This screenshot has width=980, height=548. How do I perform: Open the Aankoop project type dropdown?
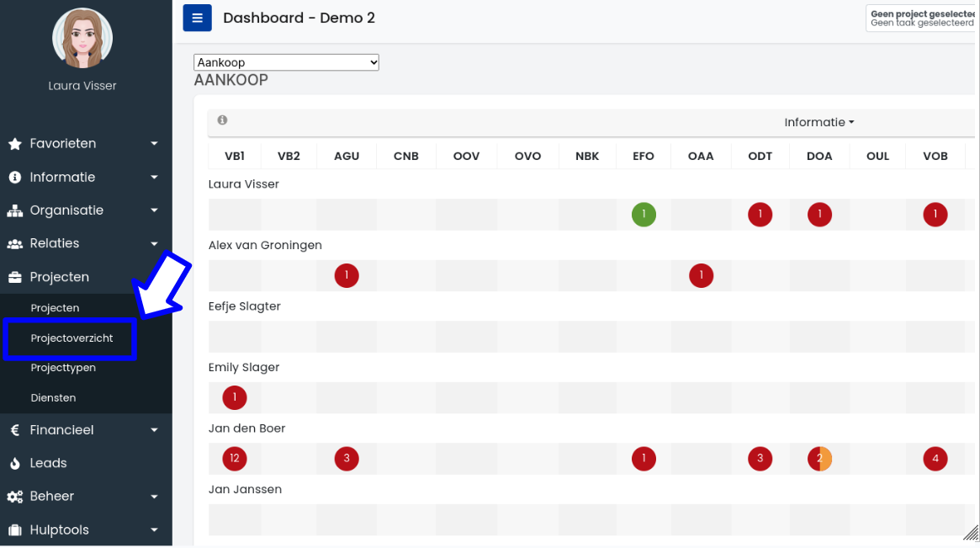pos(286,62)
